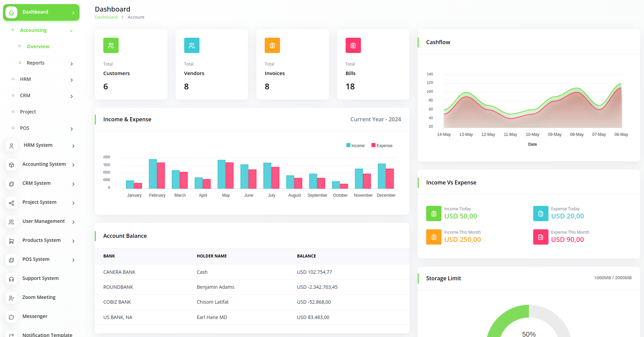The image size is (644, 337).
Task: Open CANERA BANK from Account Balance table
Action: coord(119,272)
